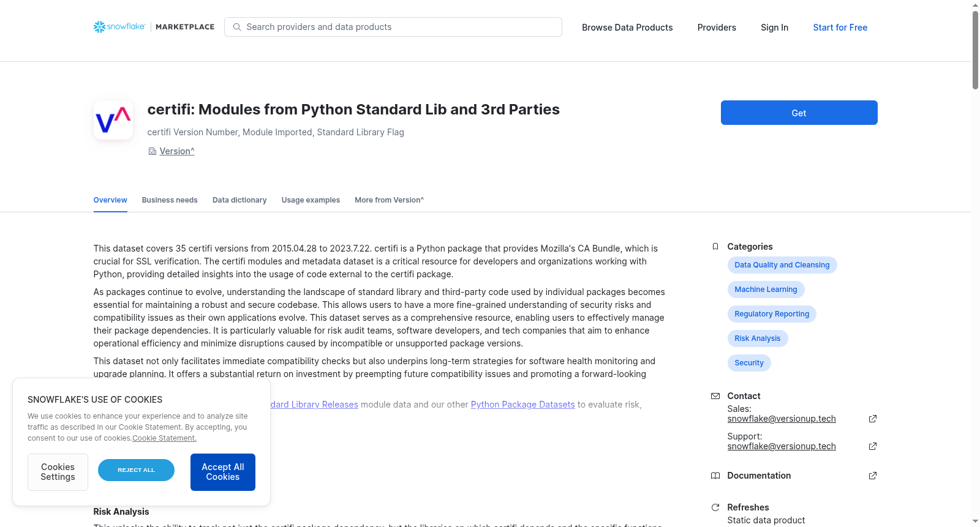Click the Version^ provider logo thumbnail
This screenshot has height=527, width=980.
pos(113,120)
